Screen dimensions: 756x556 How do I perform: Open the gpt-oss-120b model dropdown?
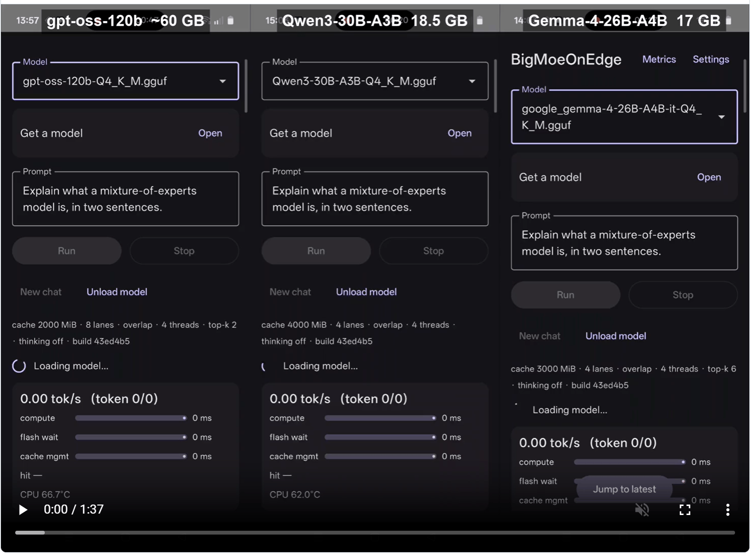coord(125,81)
